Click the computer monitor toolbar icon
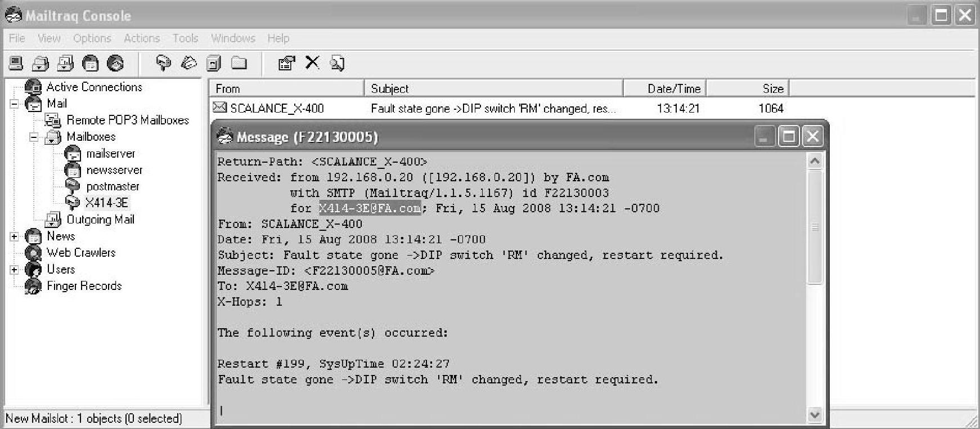This screenshot has width=980, height=429. (x=16, y=63)
